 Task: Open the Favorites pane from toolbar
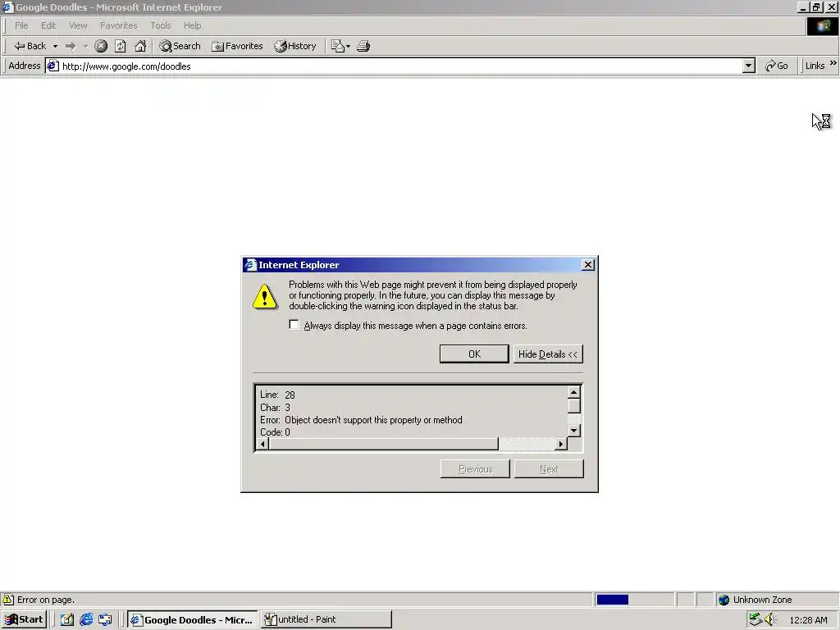tap(237, 46)
